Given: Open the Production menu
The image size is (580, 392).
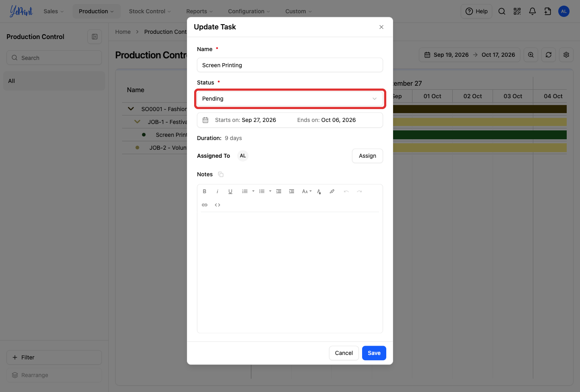Looking at the screenshot, I should click(96, 11).
